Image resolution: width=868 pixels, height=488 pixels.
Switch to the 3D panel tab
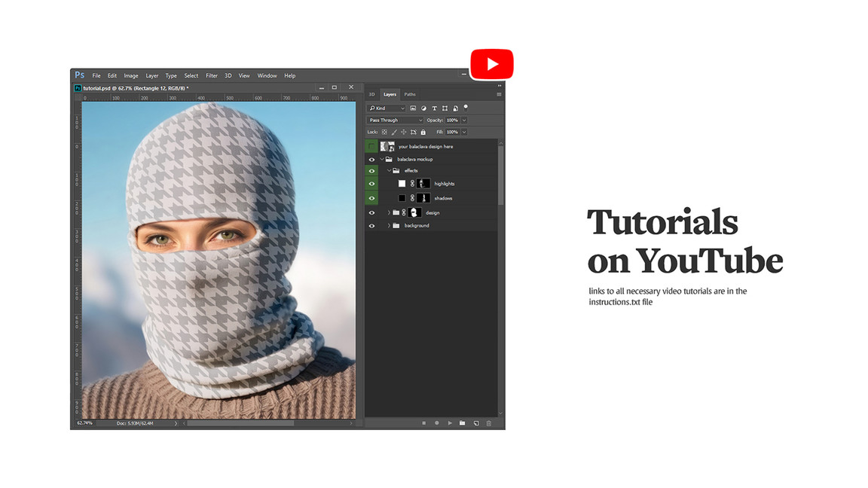point(372,95)
